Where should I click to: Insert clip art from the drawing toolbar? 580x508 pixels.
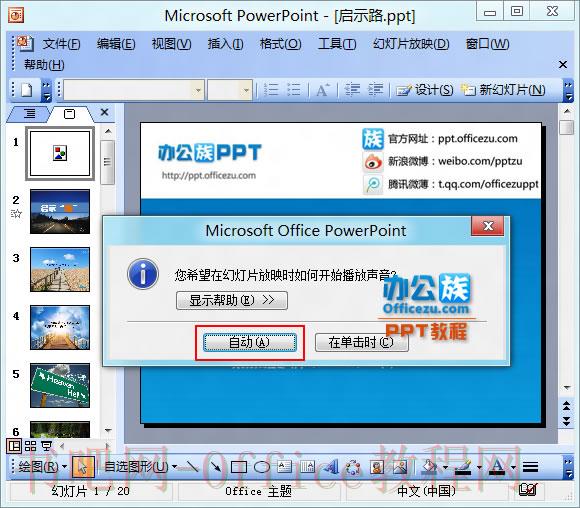pos(377,467)
